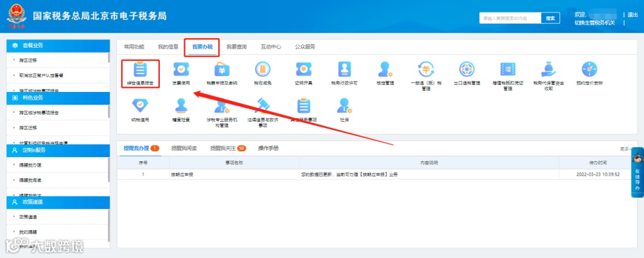This screenshot has width=644, height=258.
Task: Open 税收减免 icon
Action: [x=262, y=69]
